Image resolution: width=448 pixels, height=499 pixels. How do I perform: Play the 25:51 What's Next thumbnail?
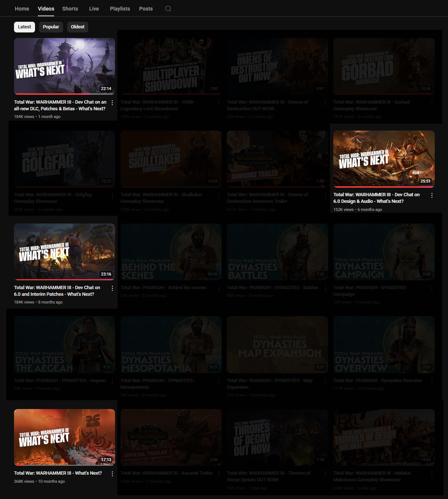coord(384,159)
